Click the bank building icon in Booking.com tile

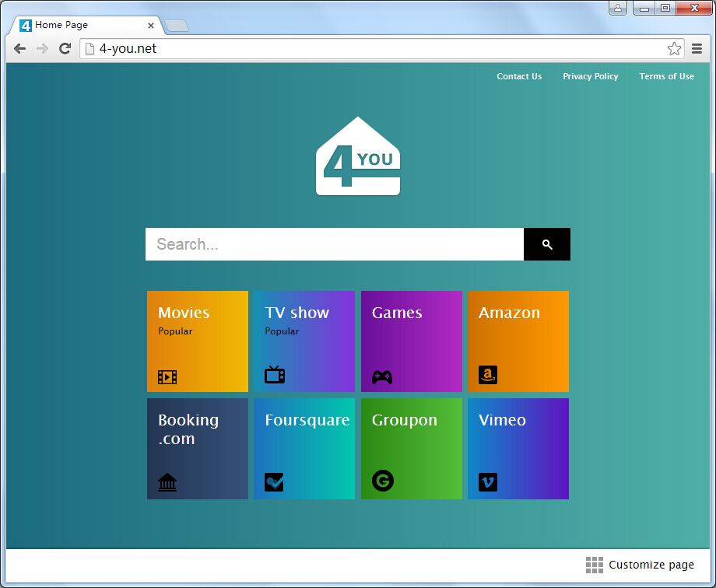167,482
